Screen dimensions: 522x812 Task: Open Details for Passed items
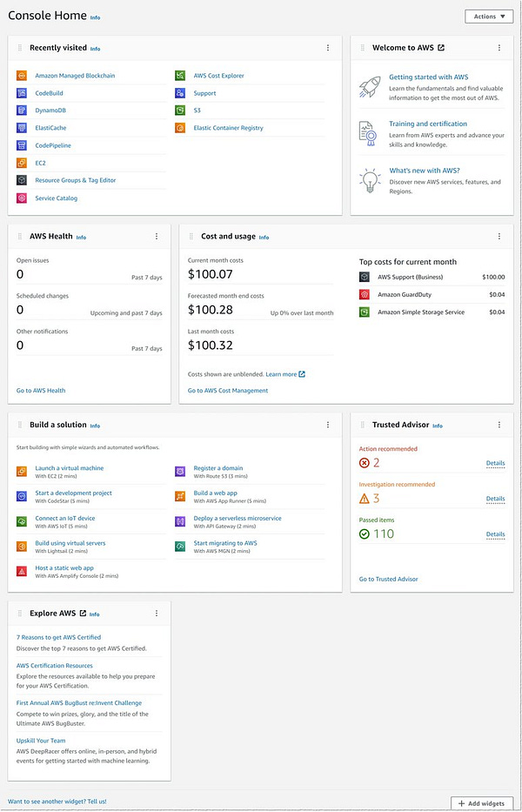[496, 534]
